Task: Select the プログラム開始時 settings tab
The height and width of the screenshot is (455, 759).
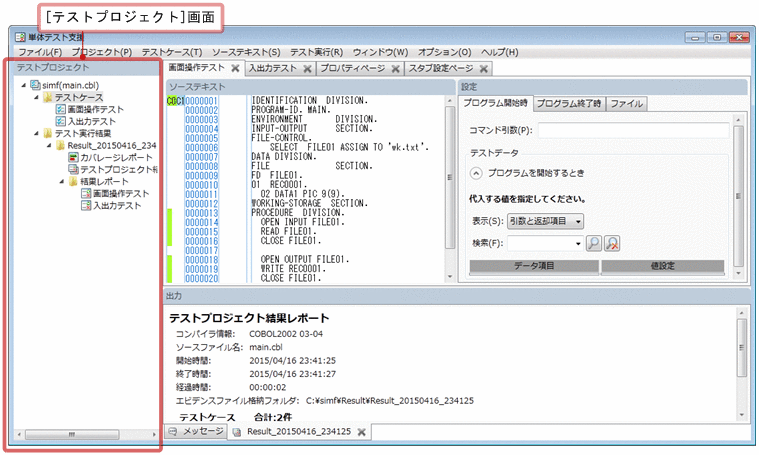Action: (495, 103)
